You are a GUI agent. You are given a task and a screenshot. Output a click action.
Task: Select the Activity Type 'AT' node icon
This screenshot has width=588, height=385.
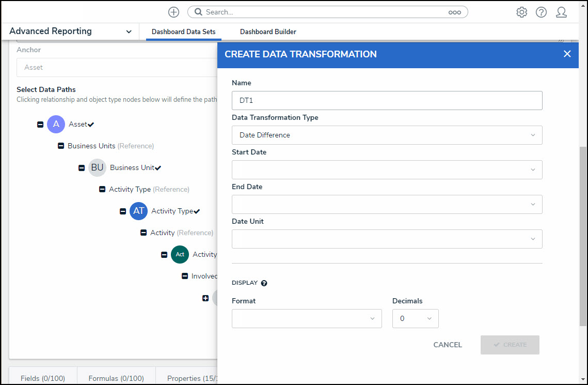pyautogui.click(x=138, y=211)
